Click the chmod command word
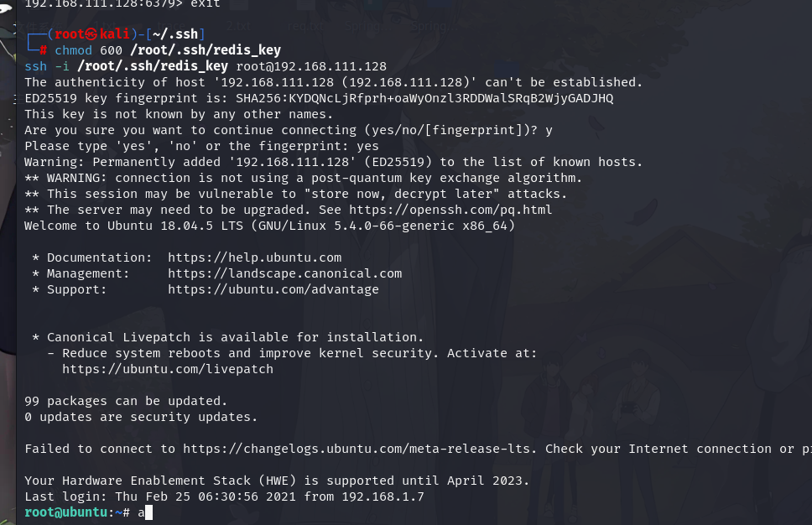This screenshot has width=812, height=525. (x=74, y=50)
